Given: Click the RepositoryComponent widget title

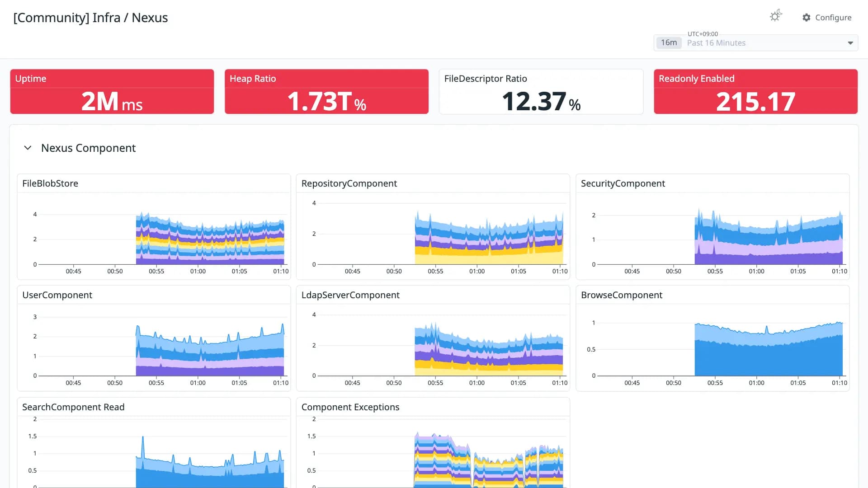Looking at the screenshot, I should coord(349,183).
